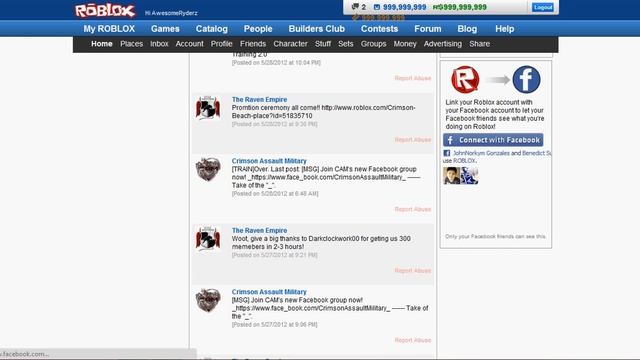Image resolution: width=640 pixels, height=360 pixels.
Task: Open the Friends sub-tab
Action: click(x=253, y=44)
